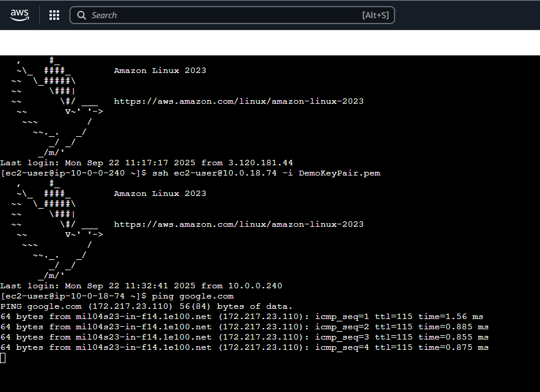The width and height of the screenshot is (540, 392).
Task: Click the magnifier icon in search bar
Action: click(x=81, y=15)
